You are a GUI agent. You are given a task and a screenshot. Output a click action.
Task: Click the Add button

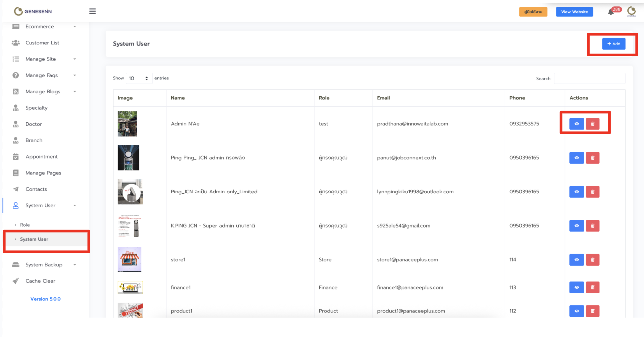point(614,44)
